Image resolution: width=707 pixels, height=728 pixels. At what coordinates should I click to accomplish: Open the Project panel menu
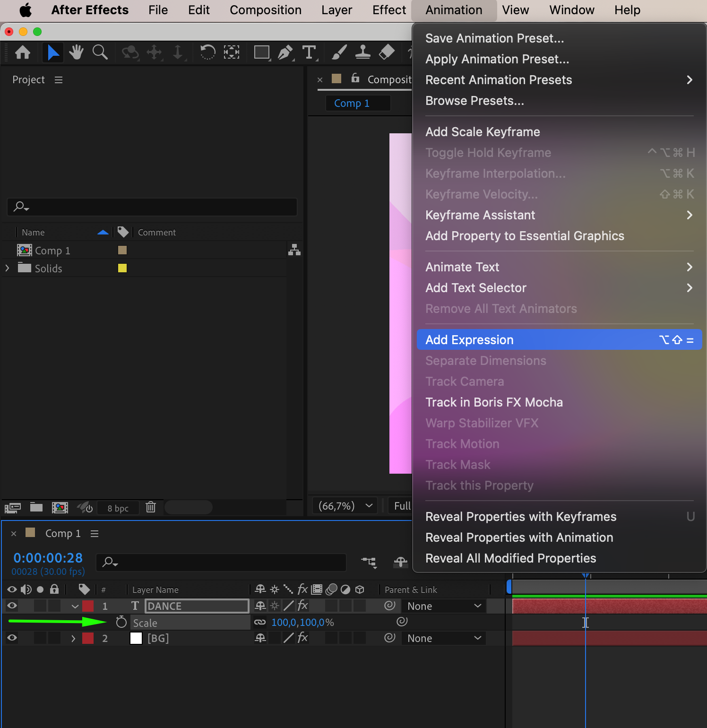(x=59, y=80)
